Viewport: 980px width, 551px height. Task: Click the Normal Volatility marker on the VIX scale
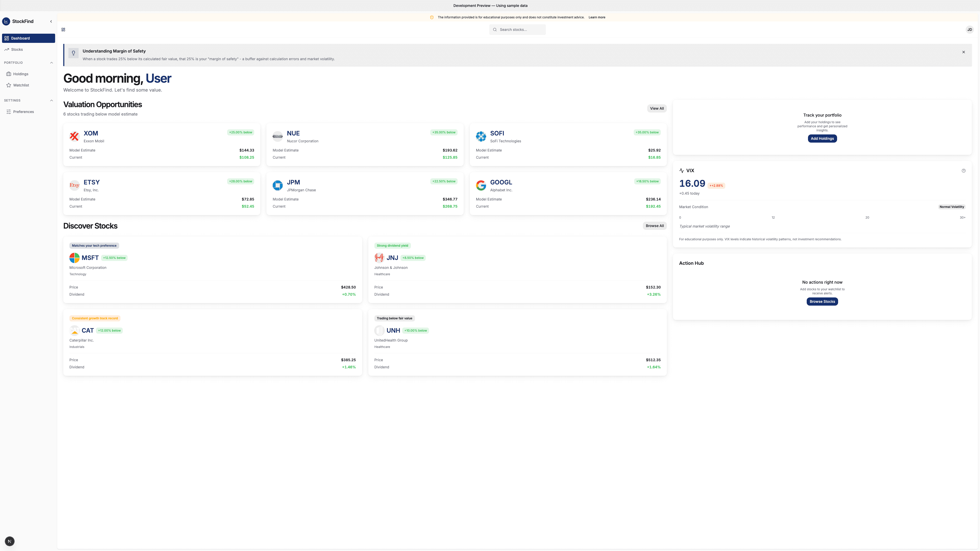951,206
